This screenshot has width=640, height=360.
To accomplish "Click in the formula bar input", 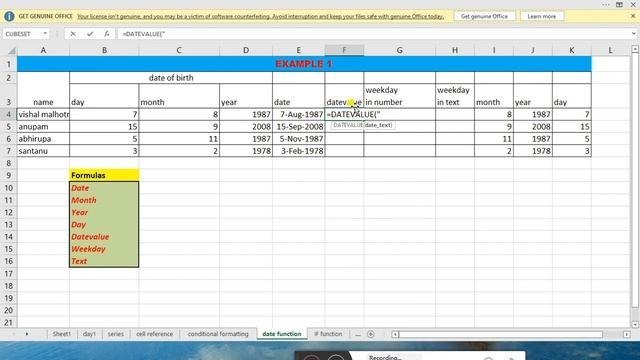I will tap(373, 34).
